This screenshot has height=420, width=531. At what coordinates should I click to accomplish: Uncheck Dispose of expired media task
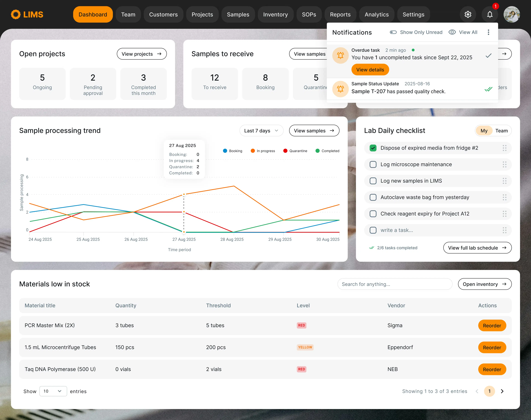pyautogui.click(x=373, y=148)
